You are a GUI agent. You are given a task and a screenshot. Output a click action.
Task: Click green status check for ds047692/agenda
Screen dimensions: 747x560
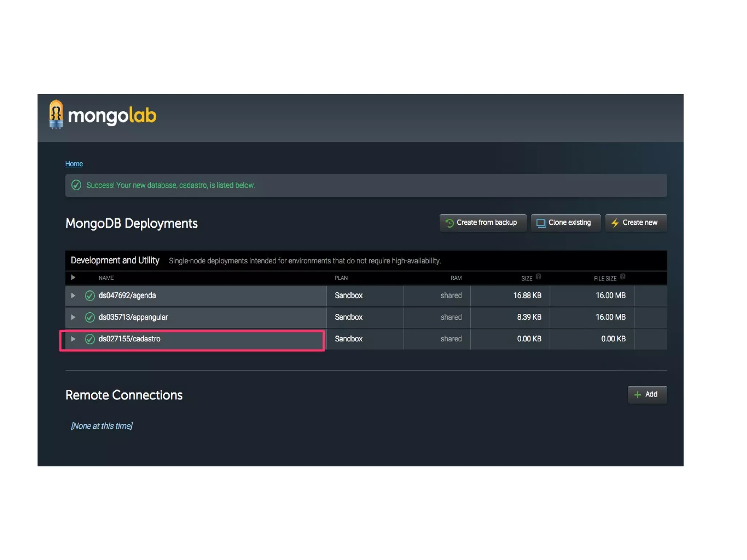click(x=90, y=296)
